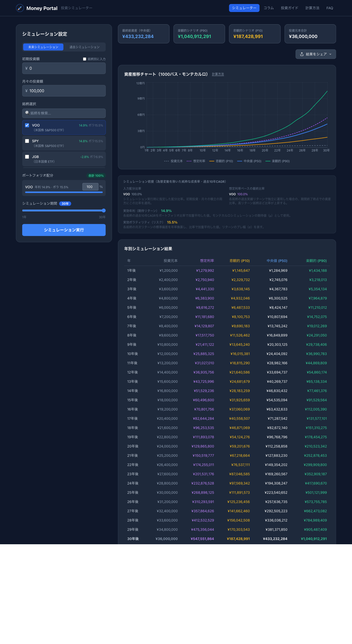Screen dimensions: 352x644
Task: Open 投資ガイド in top navigation
Action: [289, 8]
